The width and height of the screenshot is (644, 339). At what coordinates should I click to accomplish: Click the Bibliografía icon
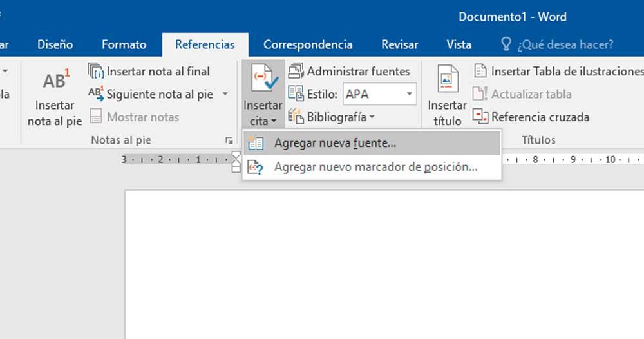coord(296,116)
